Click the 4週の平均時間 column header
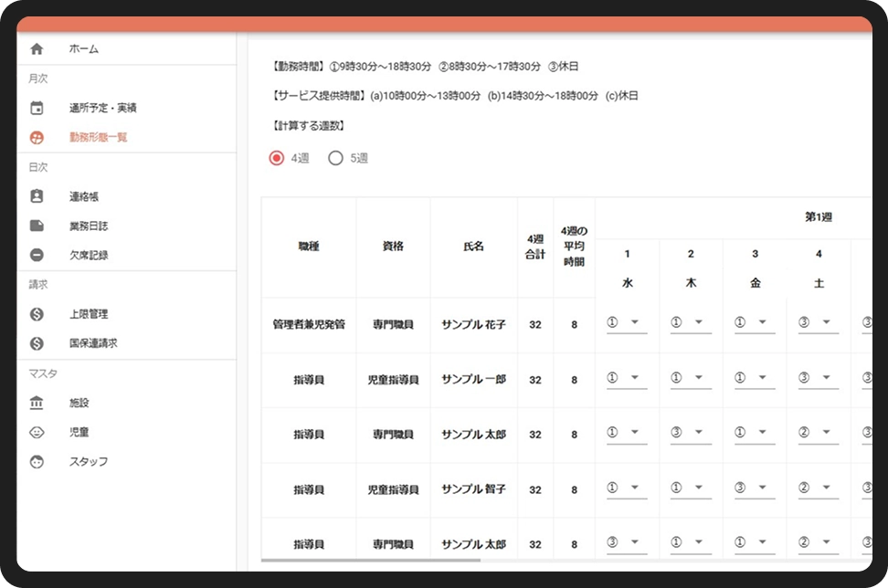This screenshot has width=888, height=588. [x=574, y=247]
